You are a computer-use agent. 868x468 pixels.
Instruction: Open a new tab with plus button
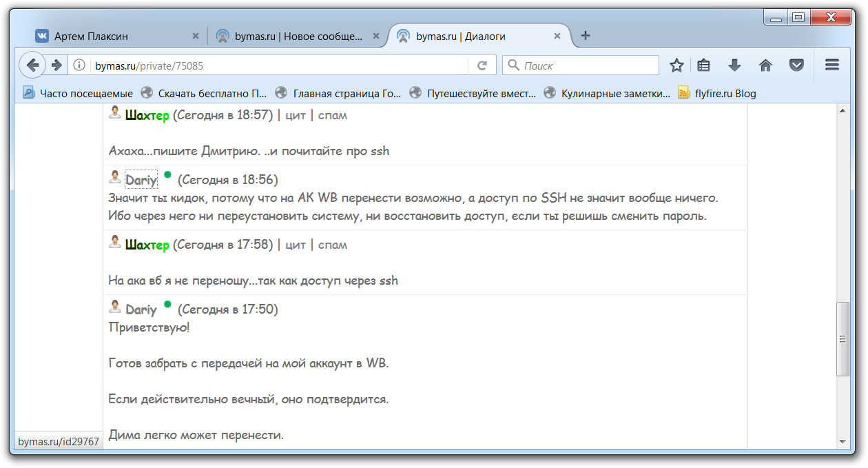pyautogui.click(x=586, y=36)
